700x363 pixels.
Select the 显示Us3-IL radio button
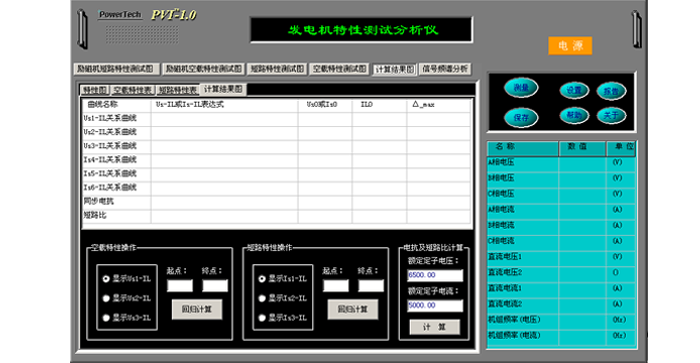point(106,318)
